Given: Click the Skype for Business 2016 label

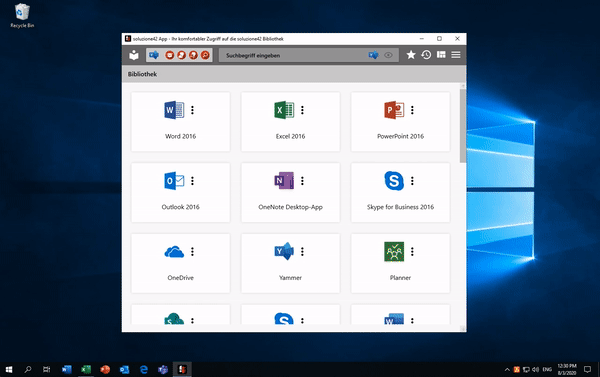Looking at the screenshot, I should coord(400,207).
